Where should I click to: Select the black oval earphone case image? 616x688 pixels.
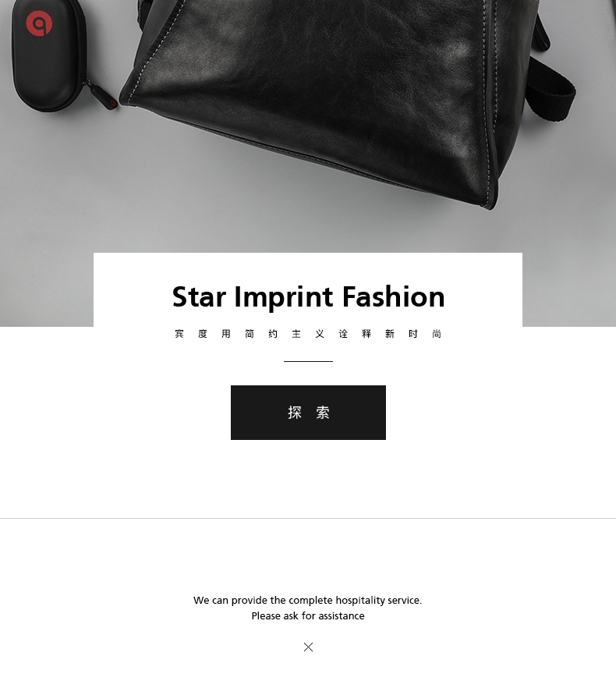tap(48, 55)
